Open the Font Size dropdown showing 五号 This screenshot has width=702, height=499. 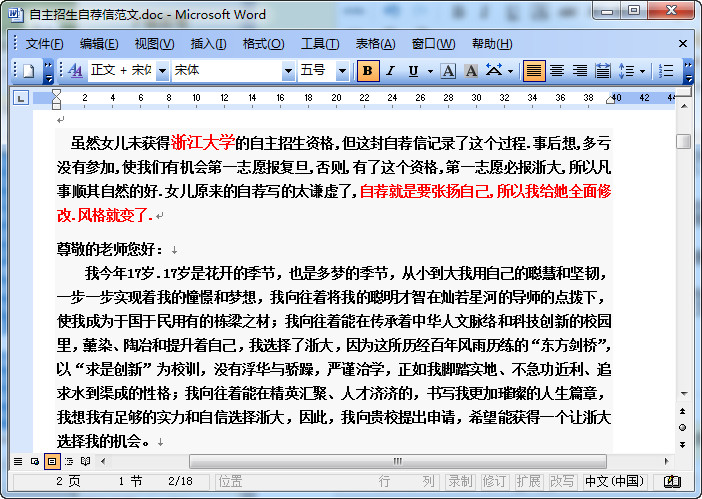(x=342, y=71)
